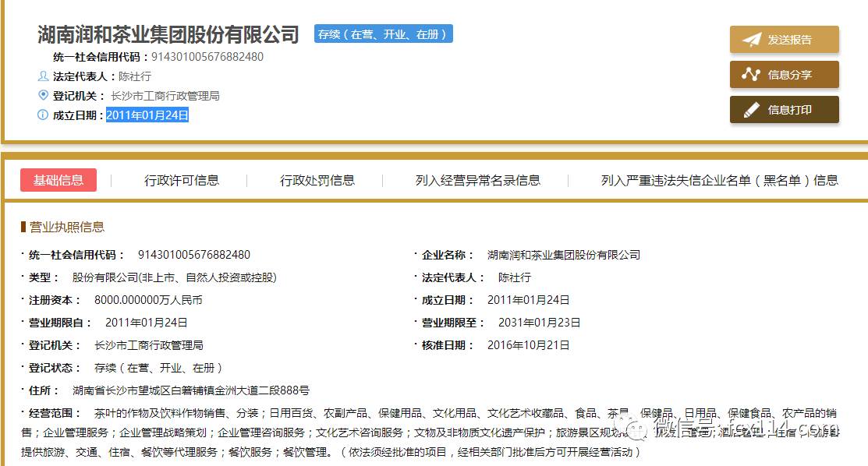Click the 经营范围 label
The width and height of the screenshot is (868, 466).
[55, 414]
